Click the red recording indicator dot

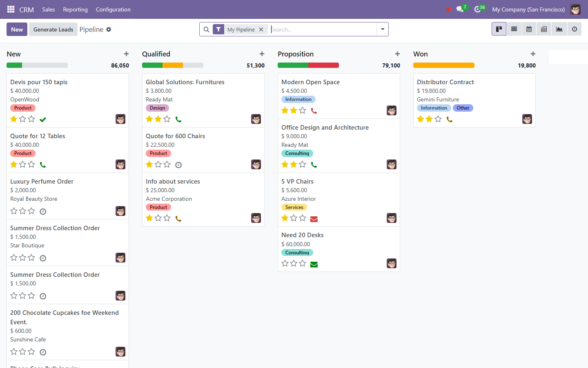coord(448,9)
